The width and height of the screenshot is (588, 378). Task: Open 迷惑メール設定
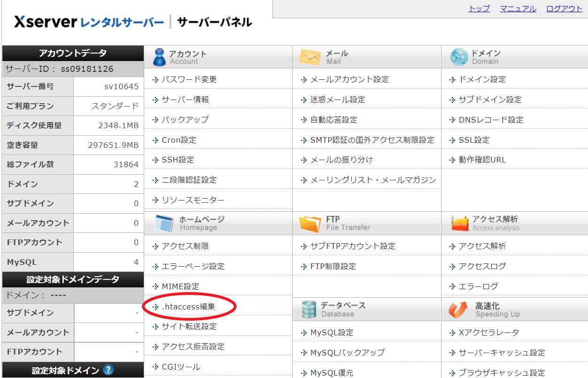[338, 100]
